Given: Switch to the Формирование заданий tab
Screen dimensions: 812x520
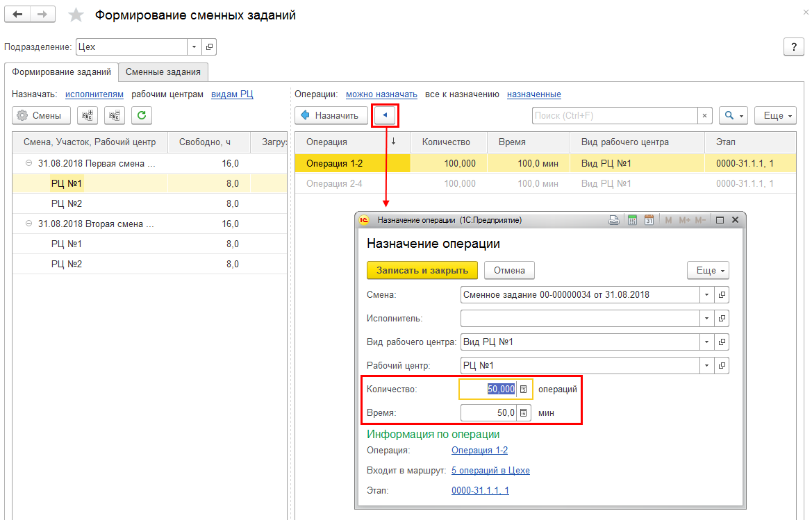Looking at the screenshot, I should click(x=62, y=72).
